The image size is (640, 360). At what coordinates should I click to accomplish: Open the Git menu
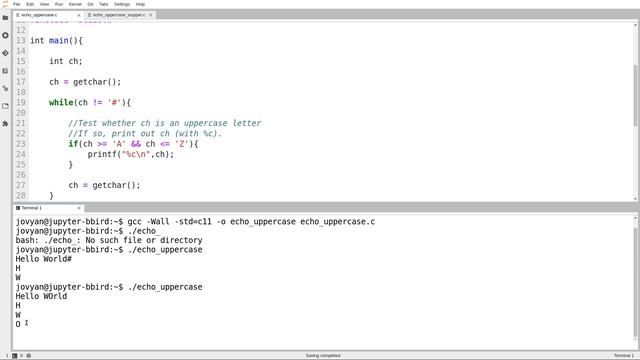90,4
